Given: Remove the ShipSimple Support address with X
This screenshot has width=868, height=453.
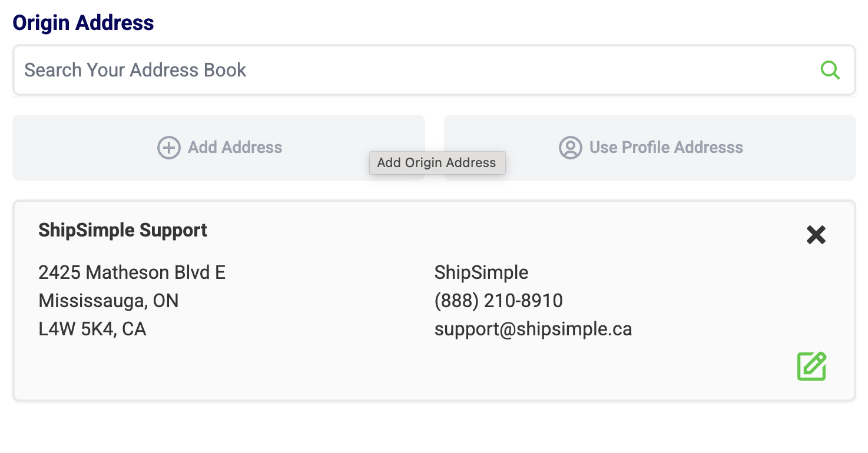Looking at the screenshot, I should pyautogui.click(x=816, y=235).
